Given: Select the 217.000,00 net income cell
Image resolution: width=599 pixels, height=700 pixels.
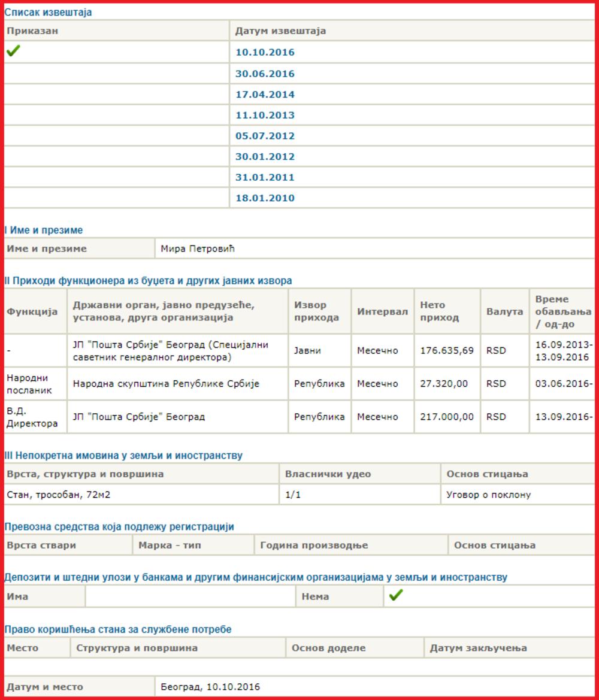Looking at the screenshot, I should click(447, 417).
